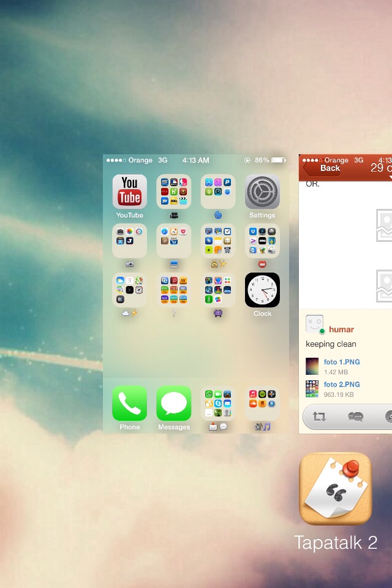This screenshot has height=588, width=392.
Task: Tap the '963.19 KB' file size text
Action: (339, 394)
